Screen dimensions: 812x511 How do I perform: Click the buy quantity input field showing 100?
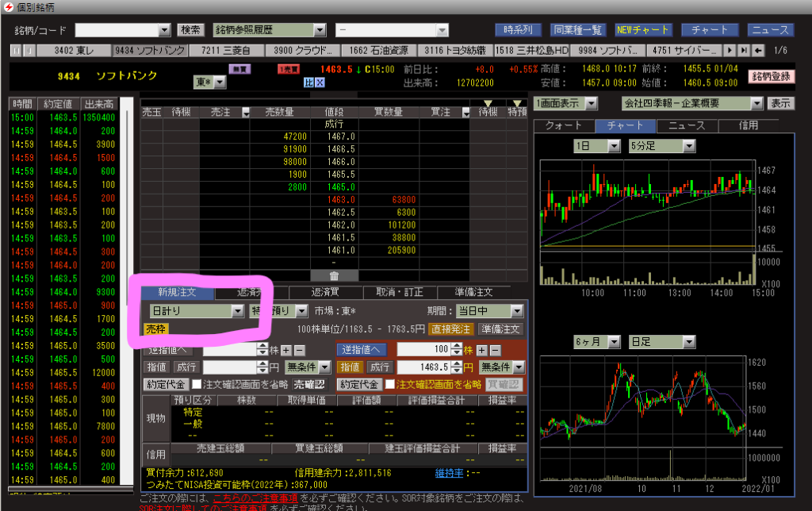(x=424, y=349)
